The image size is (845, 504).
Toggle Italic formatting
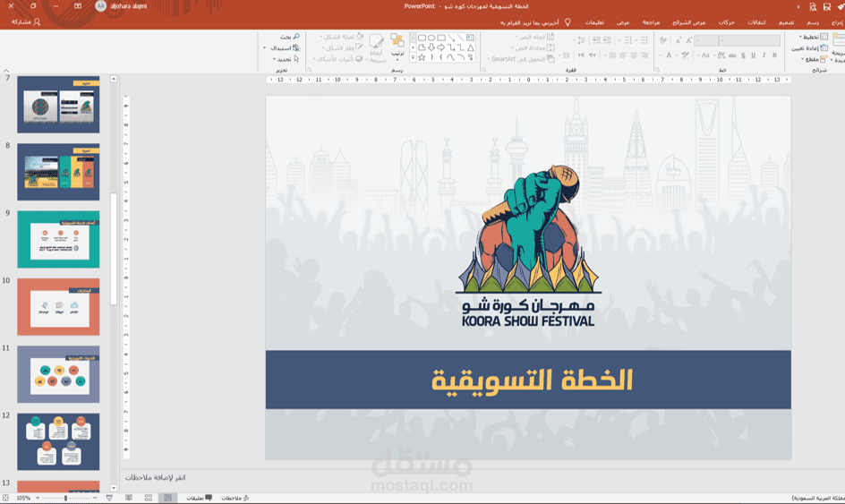764,55
